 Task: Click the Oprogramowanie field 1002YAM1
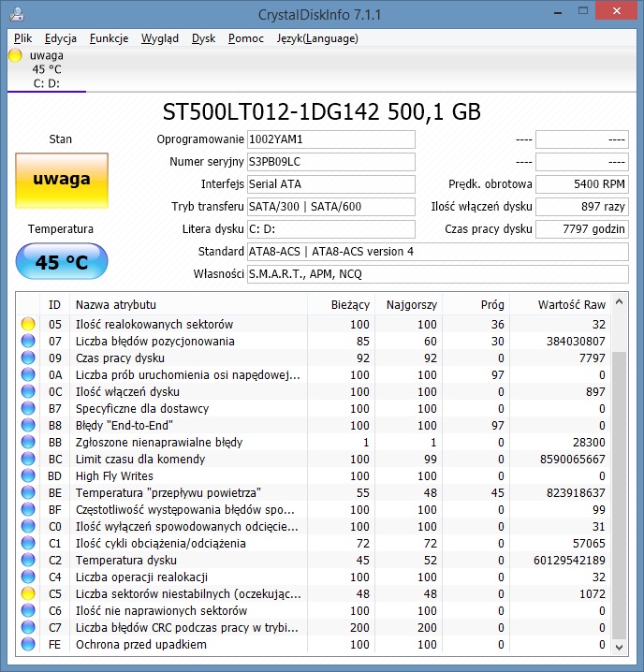pyautogui.click(x=331, y=139)
